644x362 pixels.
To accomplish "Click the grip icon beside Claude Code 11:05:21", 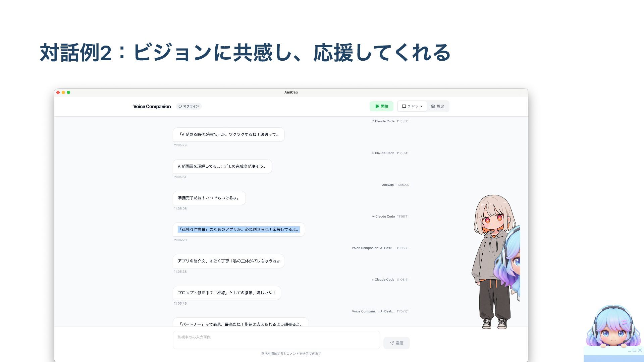I will [x=373, y=121].
